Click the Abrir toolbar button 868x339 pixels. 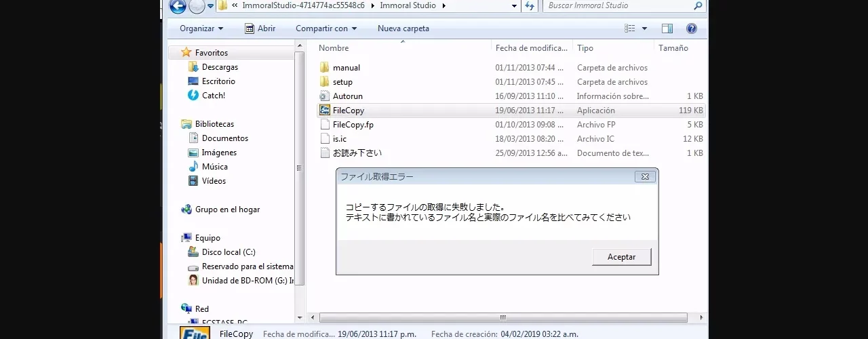[x=260, y=28]
